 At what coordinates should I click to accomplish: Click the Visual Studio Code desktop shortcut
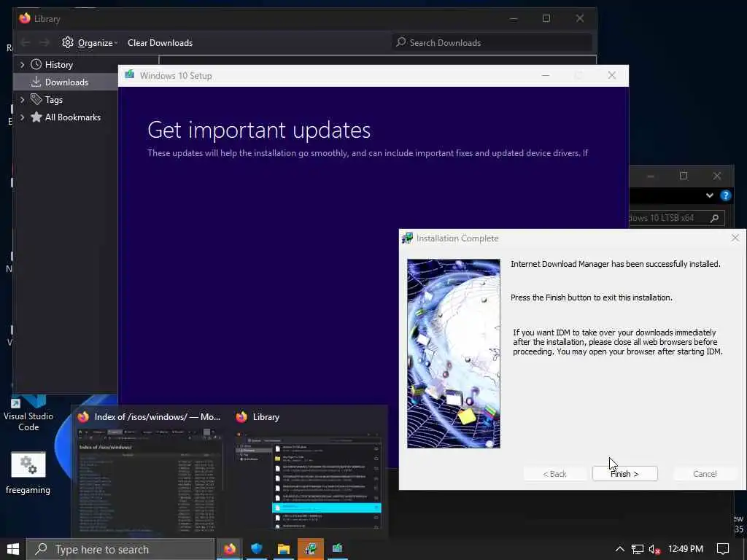[x=28, y=413]
